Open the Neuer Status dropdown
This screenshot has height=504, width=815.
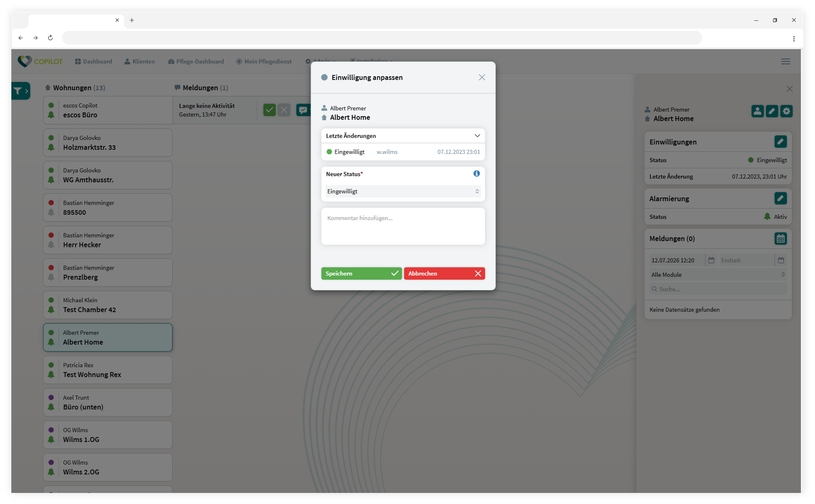pyautogui.click(x=403, y=191)
